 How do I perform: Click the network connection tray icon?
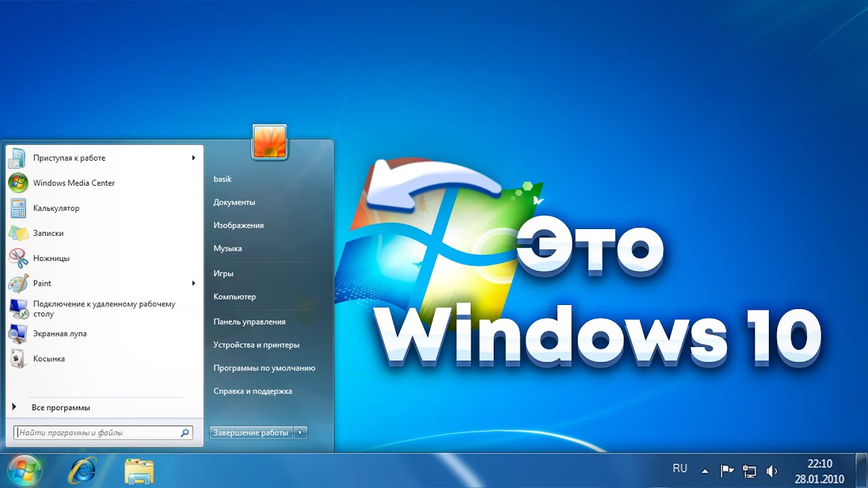click(x=749, y=471)
